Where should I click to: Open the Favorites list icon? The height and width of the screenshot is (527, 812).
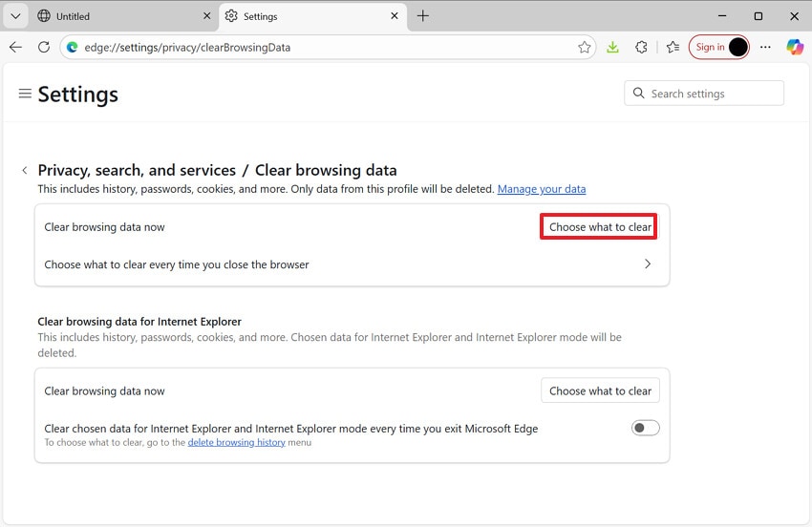pyautogui.click(x=673, y=47)
